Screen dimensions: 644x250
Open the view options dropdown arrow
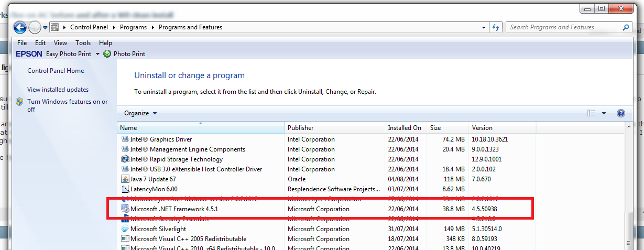point(604,113)
